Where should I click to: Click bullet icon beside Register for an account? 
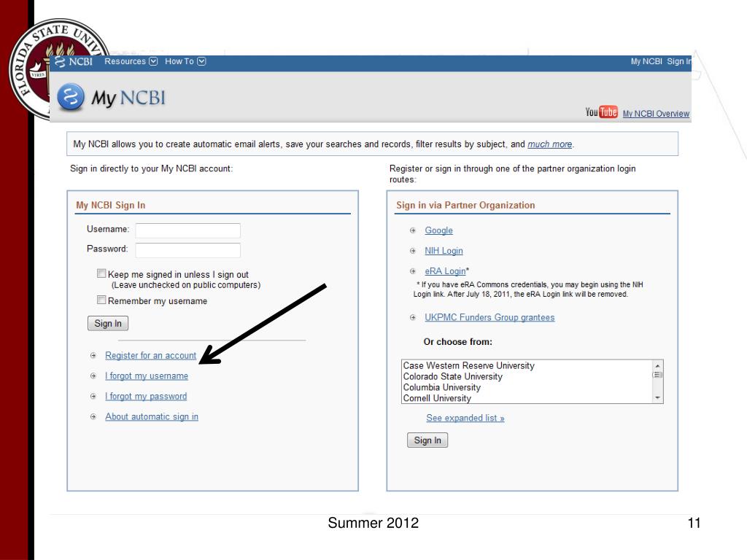pos(93,356)
